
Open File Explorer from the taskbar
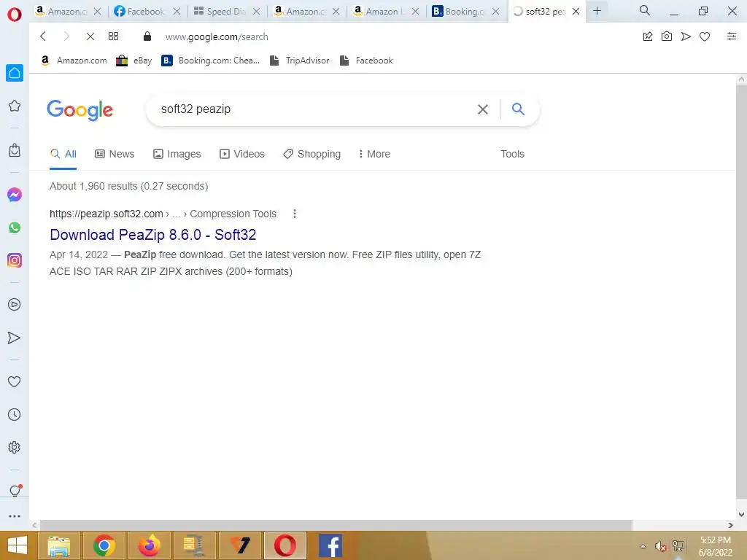pyautogui.click(x=58, y=545)
